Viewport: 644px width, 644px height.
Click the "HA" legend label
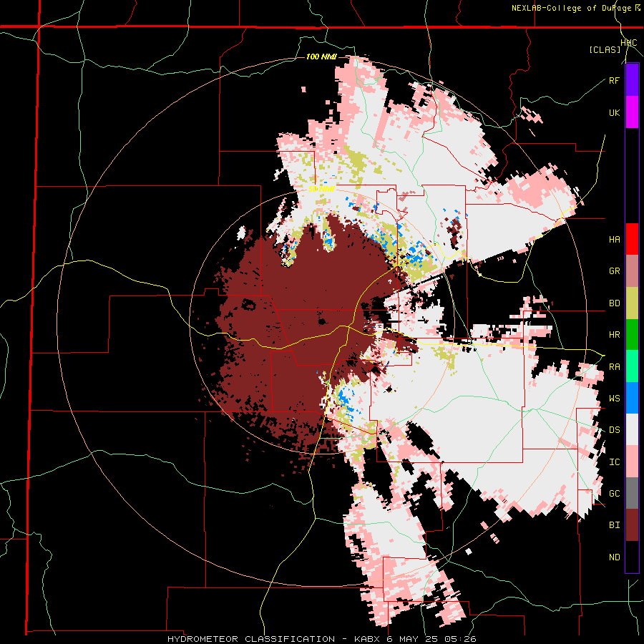coord(614,240)
